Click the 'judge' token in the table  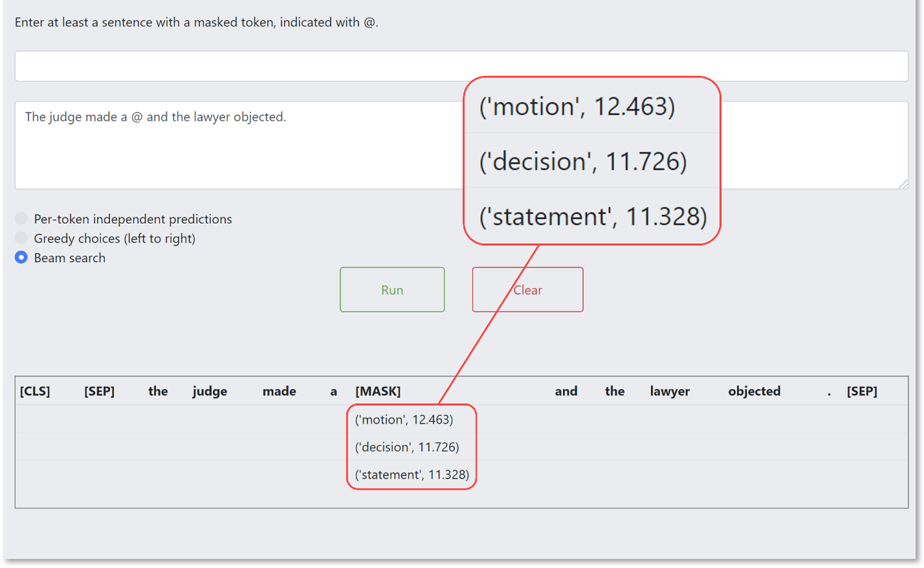(x=210, y=391)
